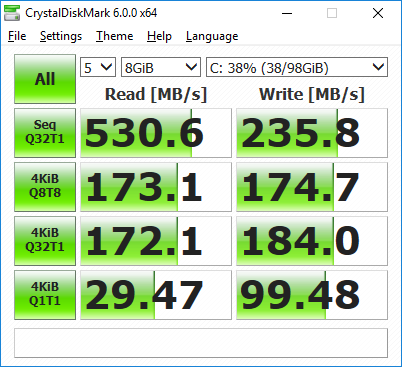Open the test size dropdown showing 8GiB
Screen dimensions: 402x367
tap(161, 67)
